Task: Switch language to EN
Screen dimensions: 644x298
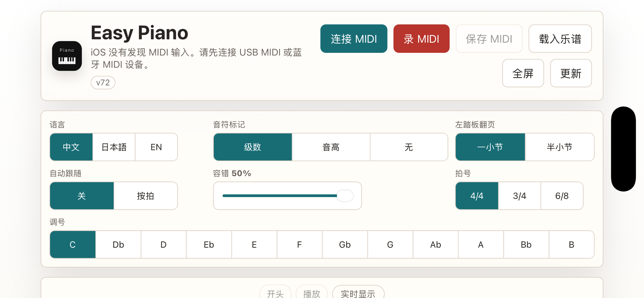Action: tap(156, 147)
